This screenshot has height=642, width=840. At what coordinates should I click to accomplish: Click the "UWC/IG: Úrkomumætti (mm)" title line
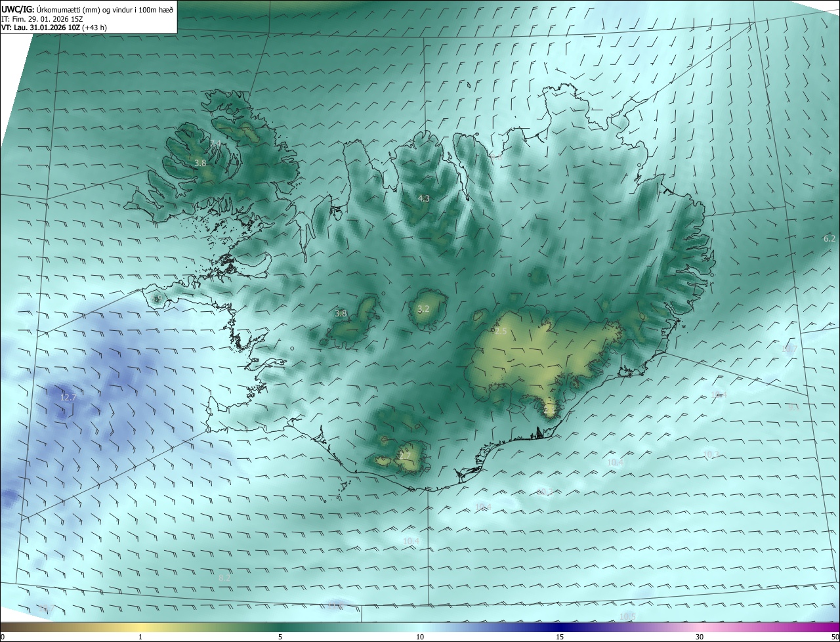pyautogui.click(x=88, y=9)
